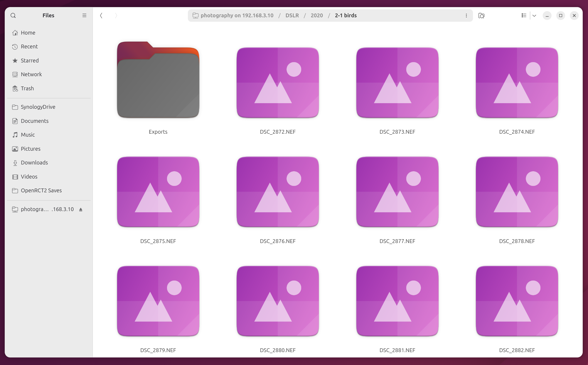
Task: Go to Downloads folder
Action: pyautogui.click(x=34, y=162)
